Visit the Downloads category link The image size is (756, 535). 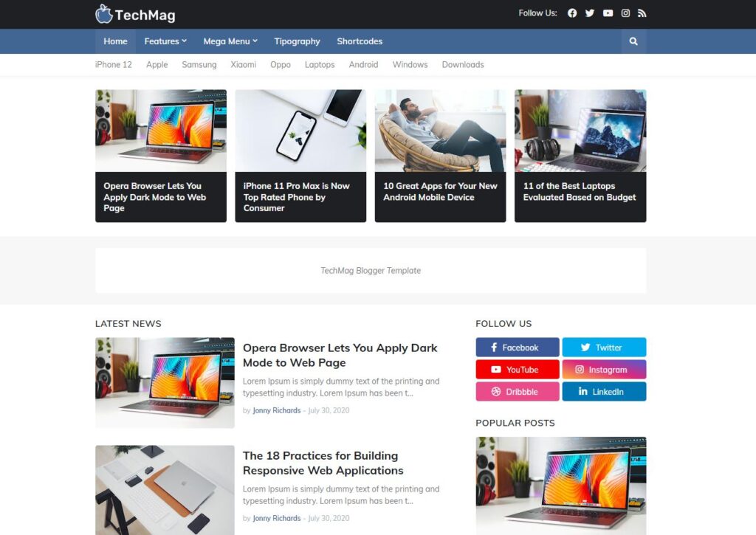(463, 65)
